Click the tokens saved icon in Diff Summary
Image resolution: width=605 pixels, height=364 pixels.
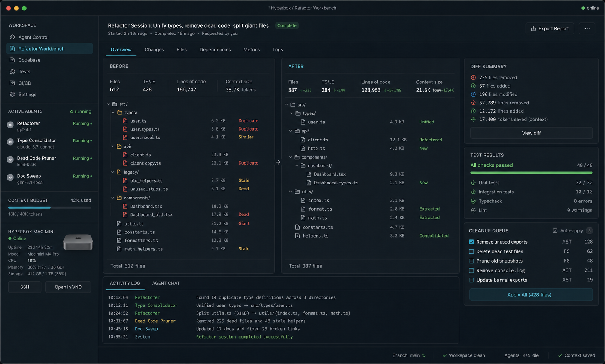(x=473, y=119)
